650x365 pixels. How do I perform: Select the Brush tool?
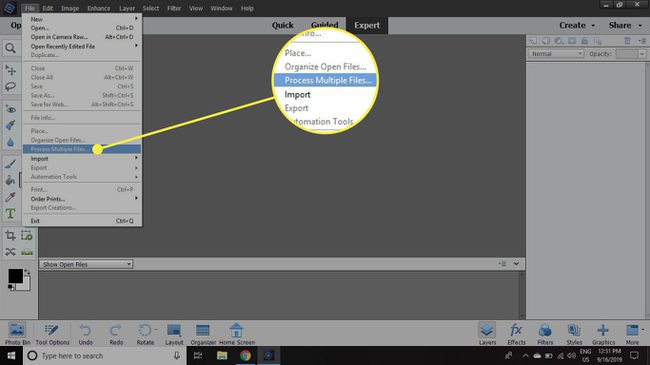coord(10,164)
